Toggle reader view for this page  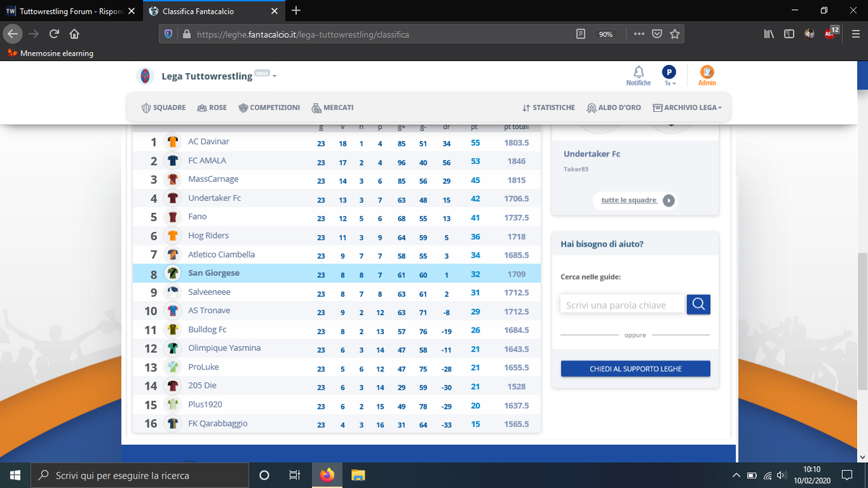coord(581,33)
